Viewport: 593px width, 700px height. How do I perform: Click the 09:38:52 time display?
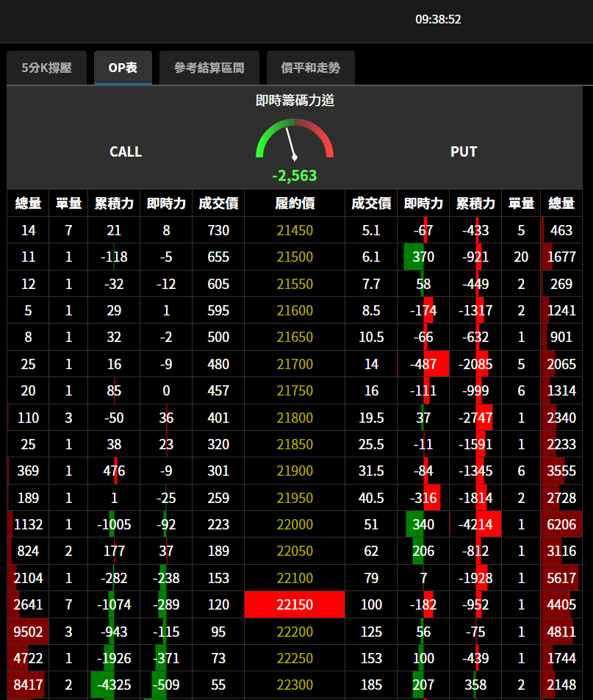(x=438, y=19)
